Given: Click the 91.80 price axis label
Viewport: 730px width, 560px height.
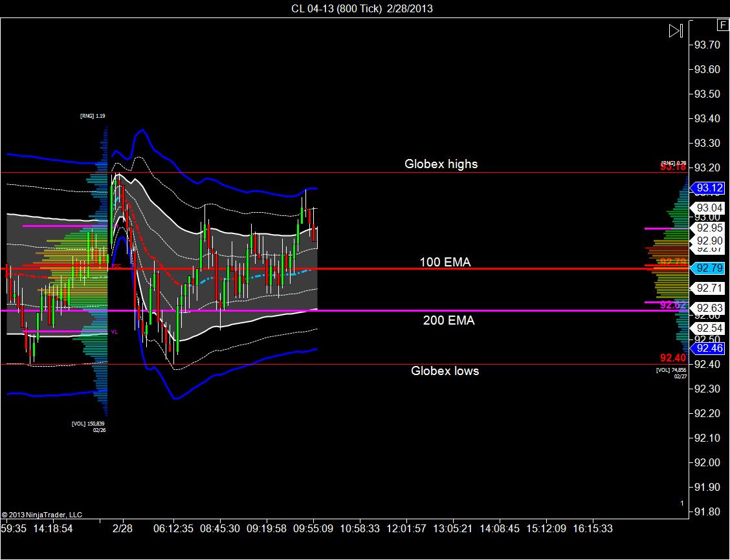Looking at the screenshot, I should click(x=707, y=512).
